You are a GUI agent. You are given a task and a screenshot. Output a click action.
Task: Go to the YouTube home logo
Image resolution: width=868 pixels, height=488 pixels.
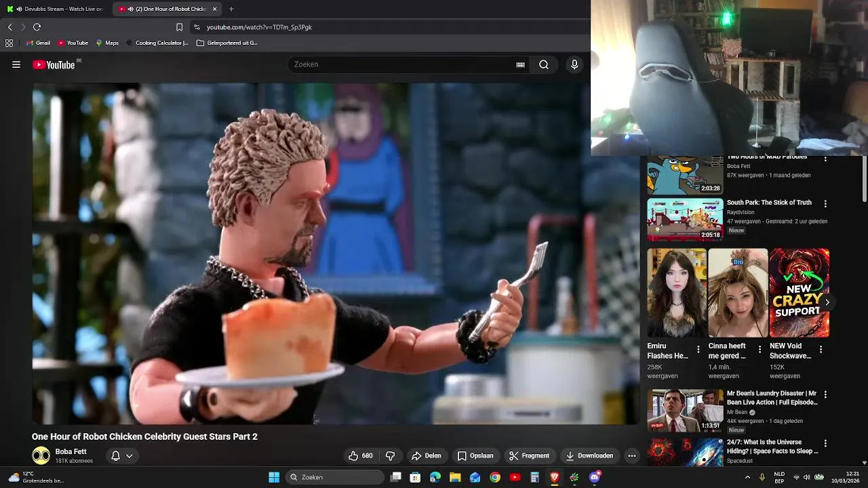[x=54, y=64]
